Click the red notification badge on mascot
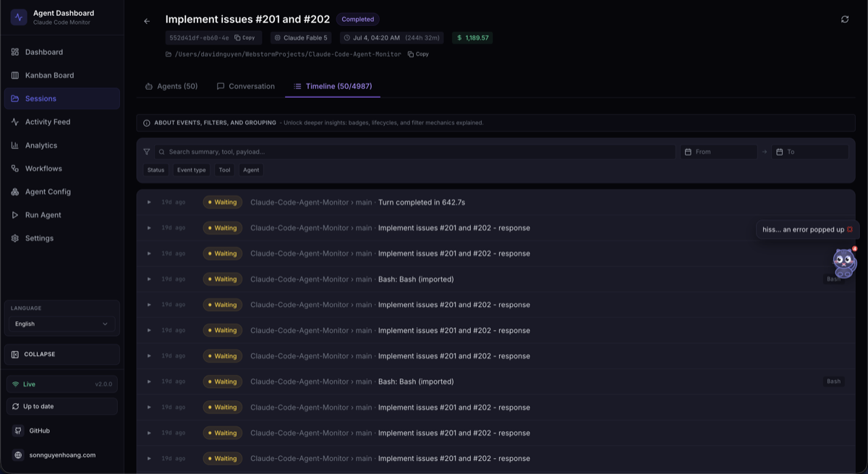 pos(854,249)
